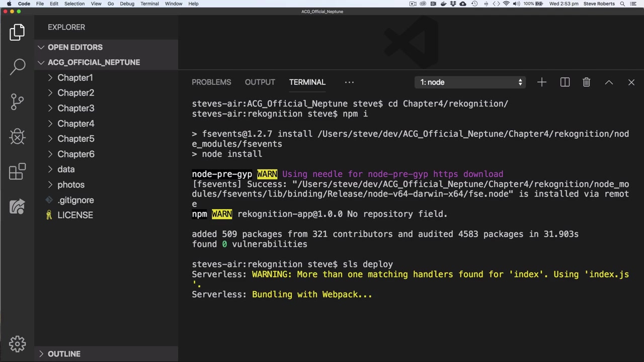Open the File menu
Image resolution: width=644 pixels, height=362 pixels.
tap(40, 4)
